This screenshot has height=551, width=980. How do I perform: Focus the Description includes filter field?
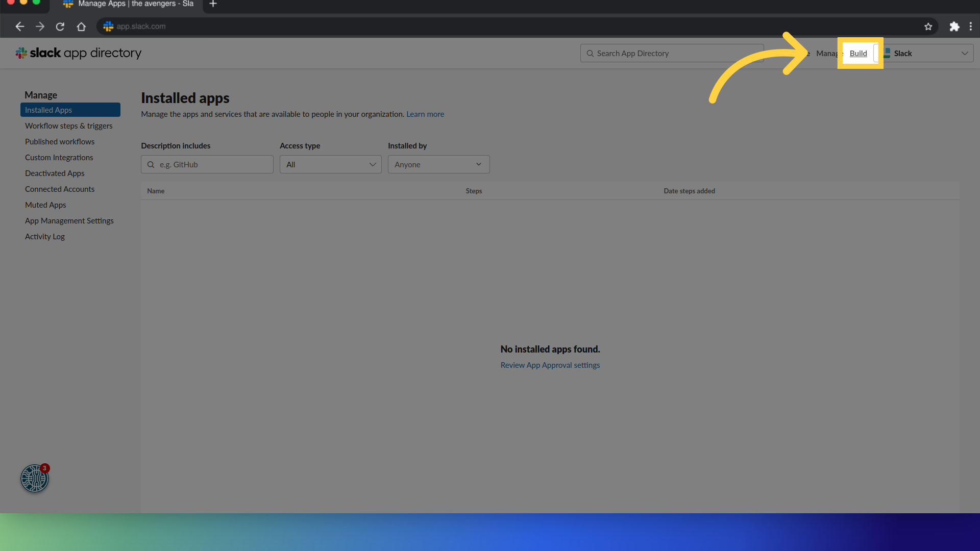point(207,164)
